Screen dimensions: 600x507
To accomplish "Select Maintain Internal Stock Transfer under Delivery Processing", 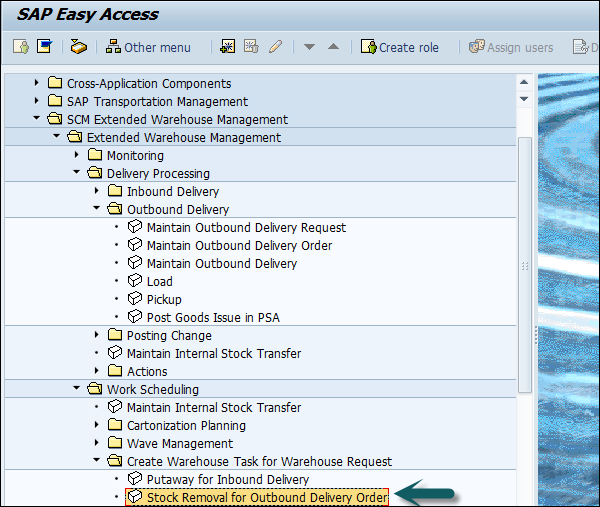I will [214, 353].
